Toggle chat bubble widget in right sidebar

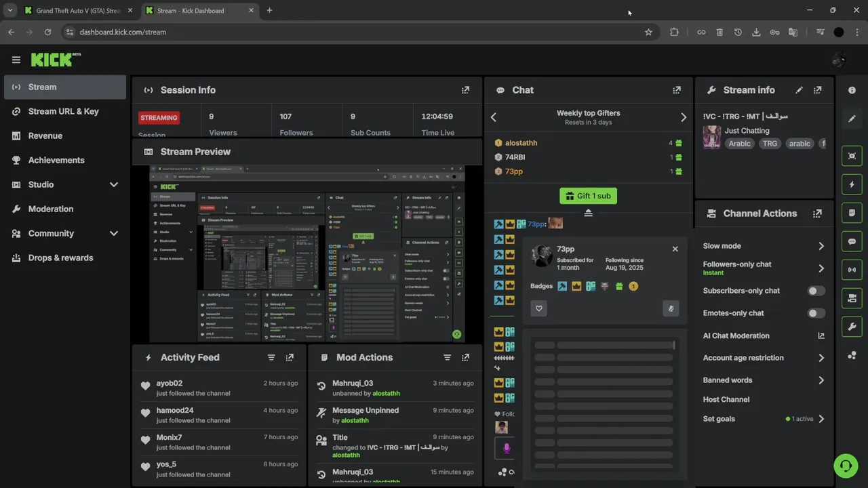click(x=852, y=241)
